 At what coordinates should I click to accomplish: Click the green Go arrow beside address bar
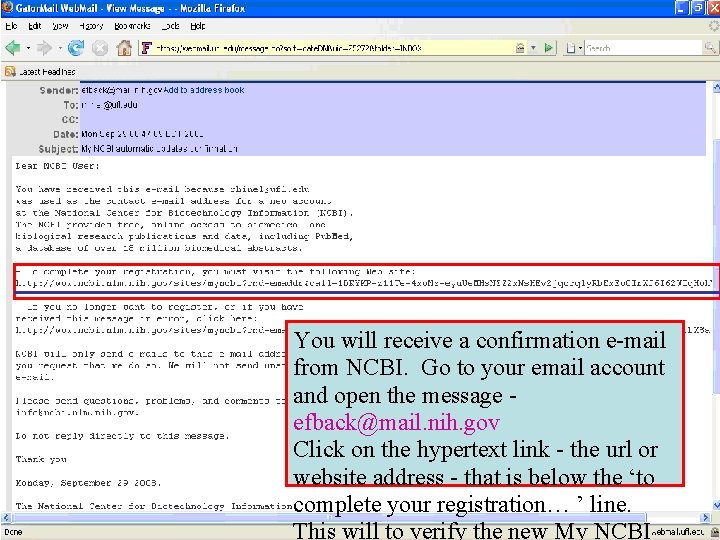[x=548, y=48]
